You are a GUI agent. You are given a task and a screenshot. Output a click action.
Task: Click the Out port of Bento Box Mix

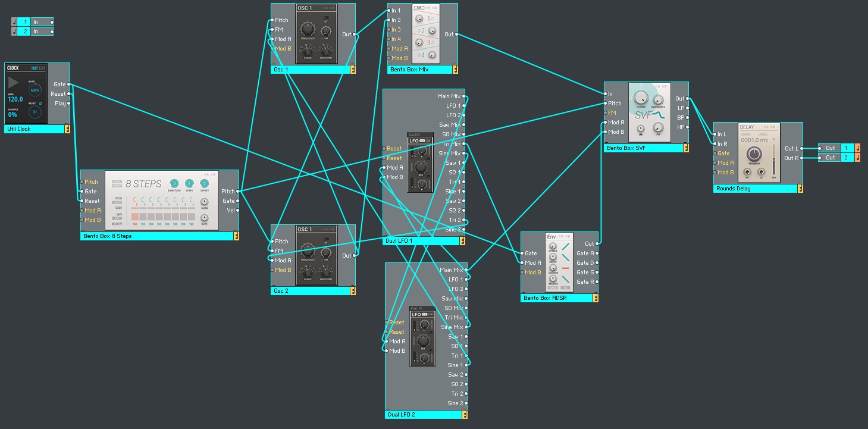click(x=457, y=35)
